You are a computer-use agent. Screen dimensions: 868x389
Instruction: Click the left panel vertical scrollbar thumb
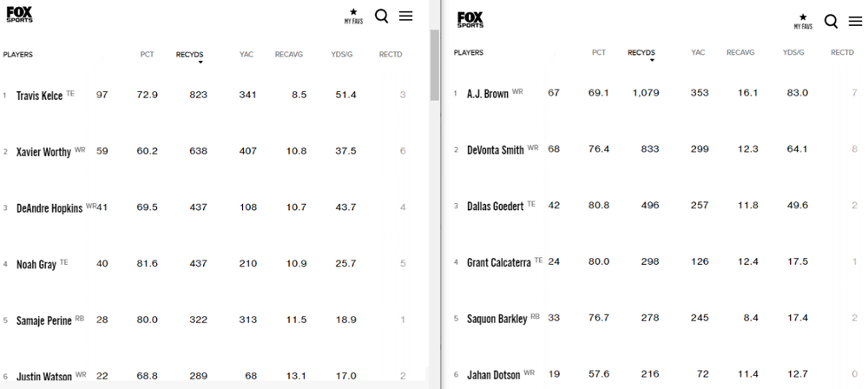tap(435, 65)
